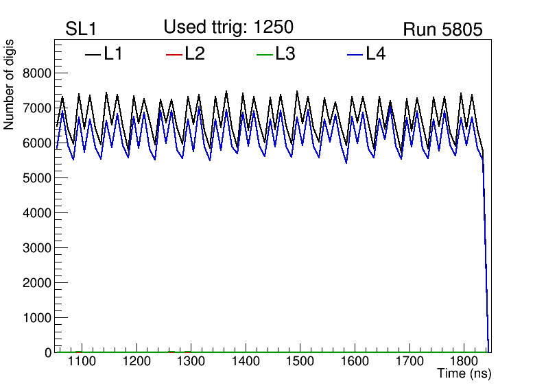Image resolution: width=546 pixels, height=392 pixels.
Task: Click the SL1 title label
Action: click(80, 29)
